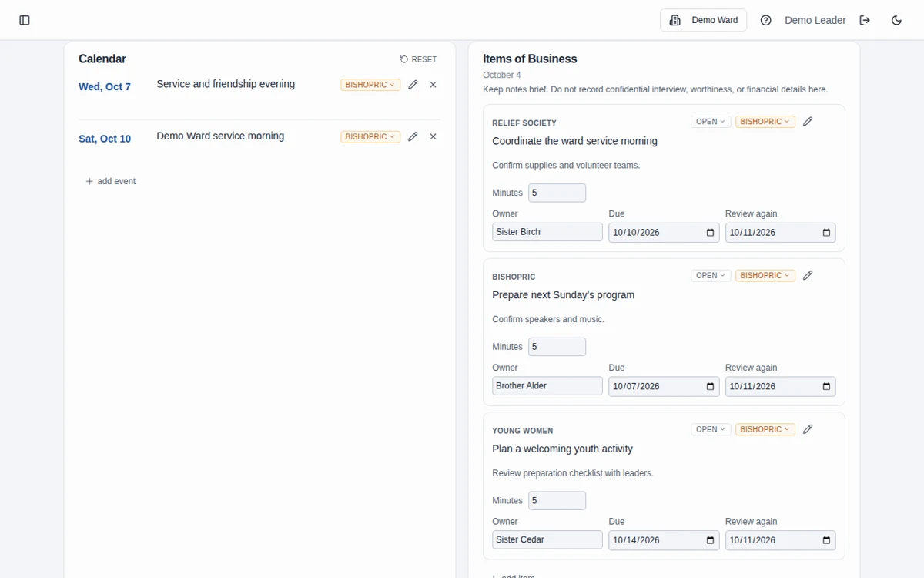Edit the Demo Ward service morning event

[413, 136]
